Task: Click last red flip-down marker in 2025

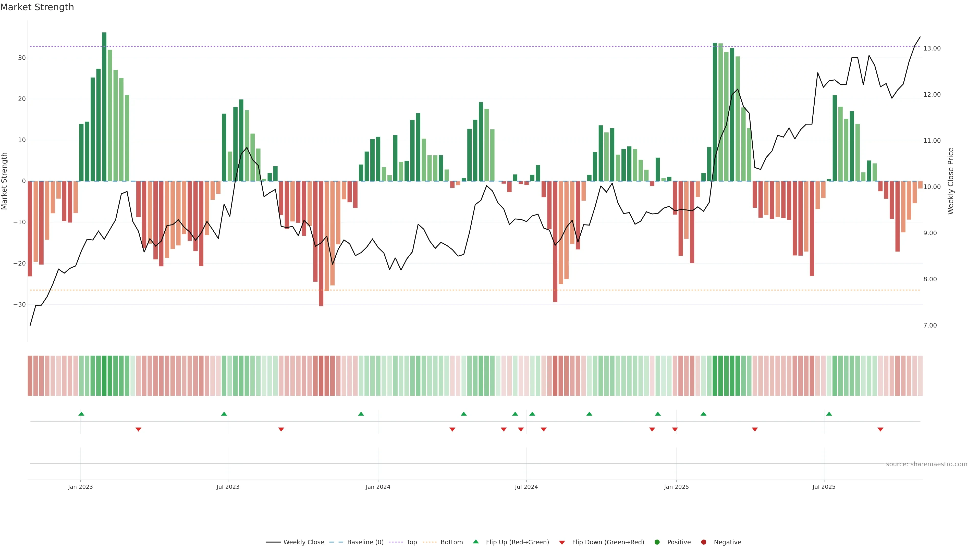Action: (880, 429)
